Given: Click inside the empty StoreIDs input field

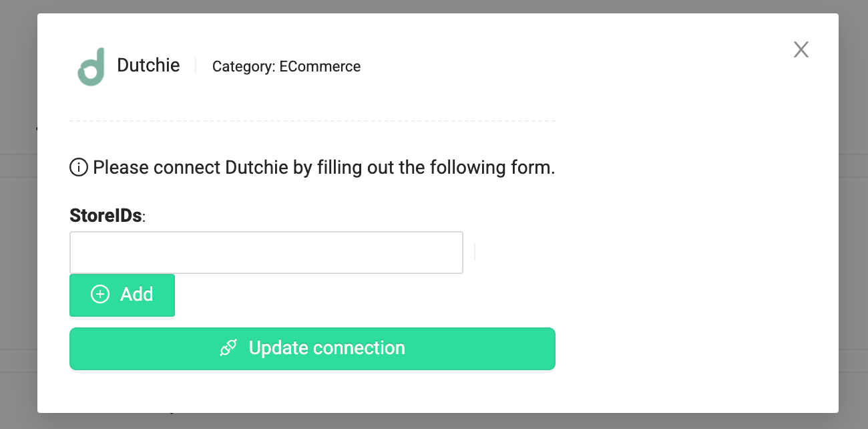Looking at the screenshot, I should point(266,252).
